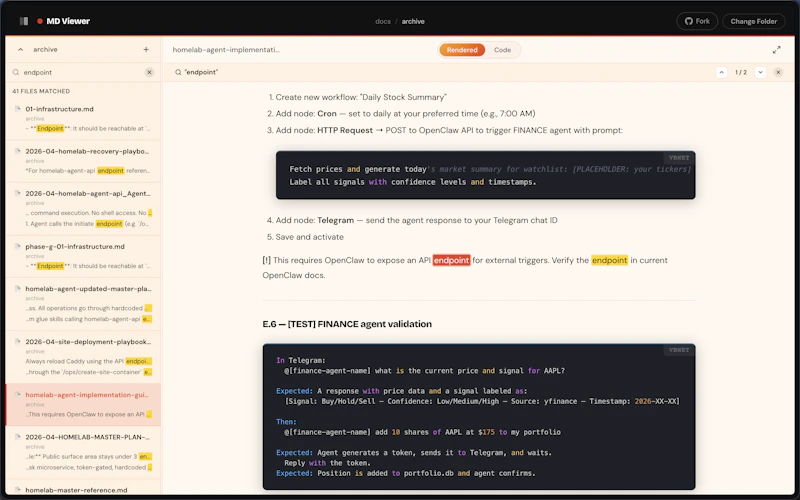Click the sidebar search input field
Screen dimensions: 800x500
point(83,72)
